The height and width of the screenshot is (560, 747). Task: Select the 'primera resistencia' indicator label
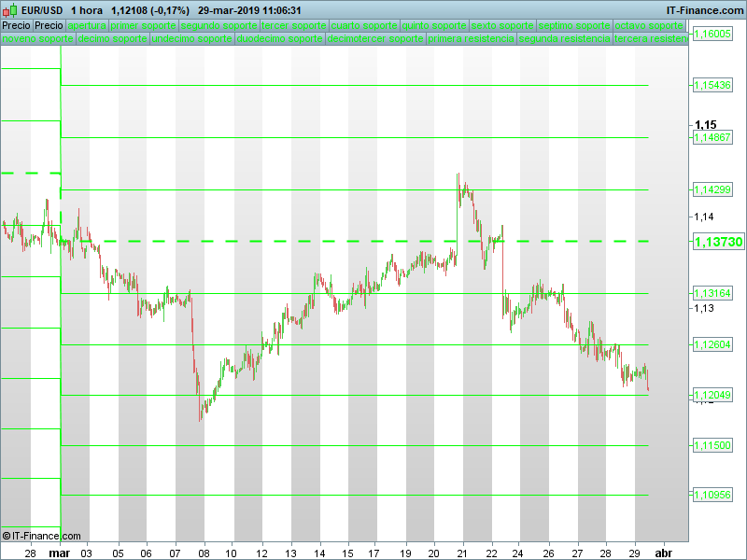471,40
